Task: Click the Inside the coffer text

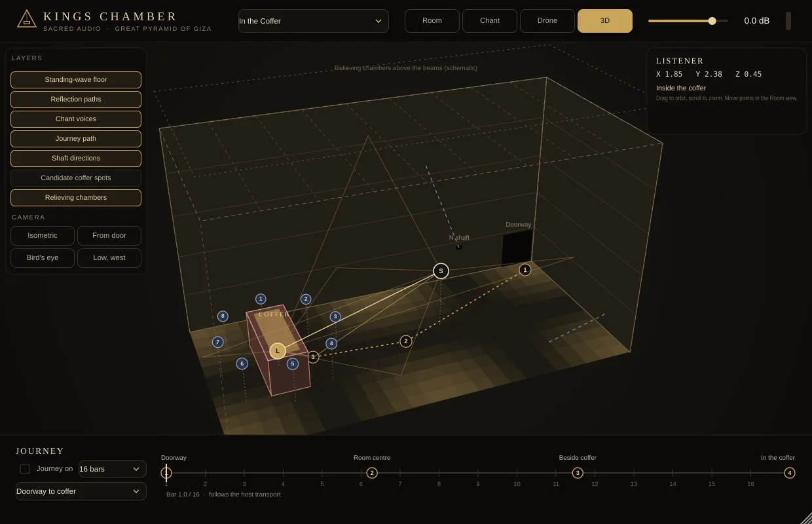Action: (x=681, y=88)
